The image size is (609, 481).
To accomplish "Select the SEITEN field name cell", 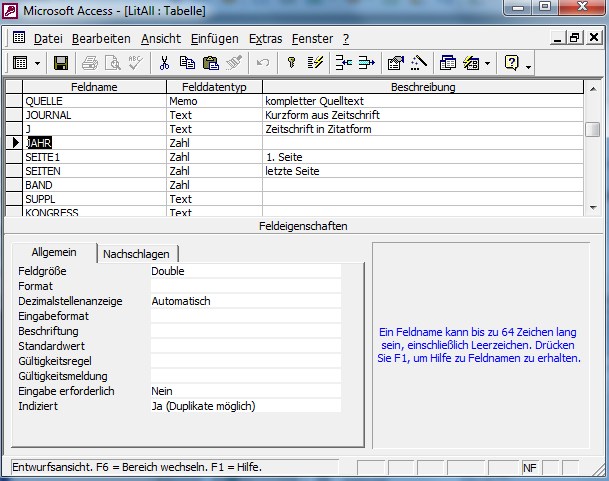I will pos(94,171).
